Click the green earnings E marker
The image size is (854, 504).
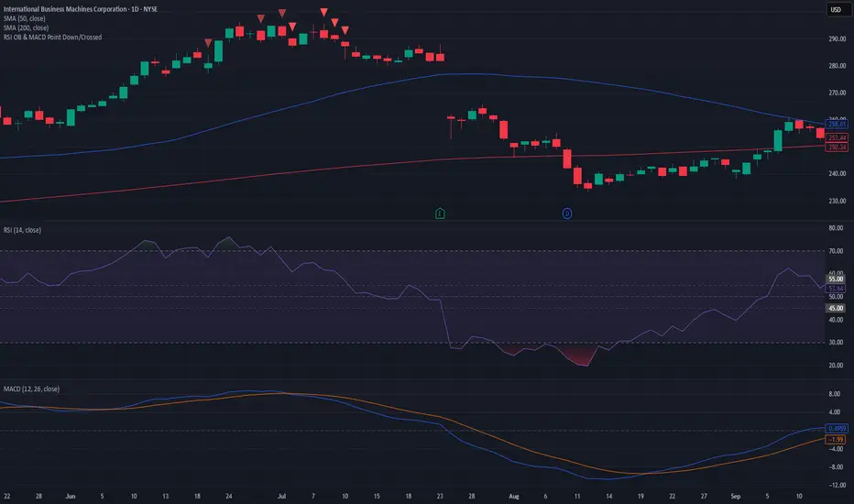tap(440, 214)
